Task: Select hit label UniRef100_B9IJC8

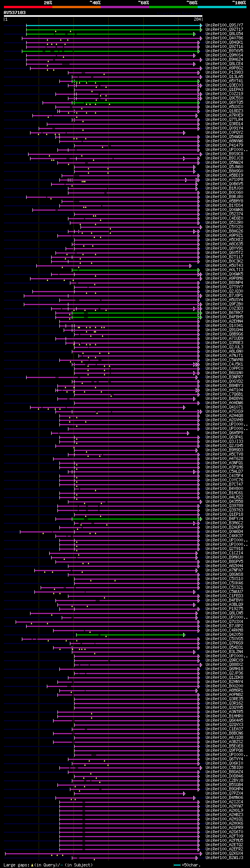Action: pos(224,158)
